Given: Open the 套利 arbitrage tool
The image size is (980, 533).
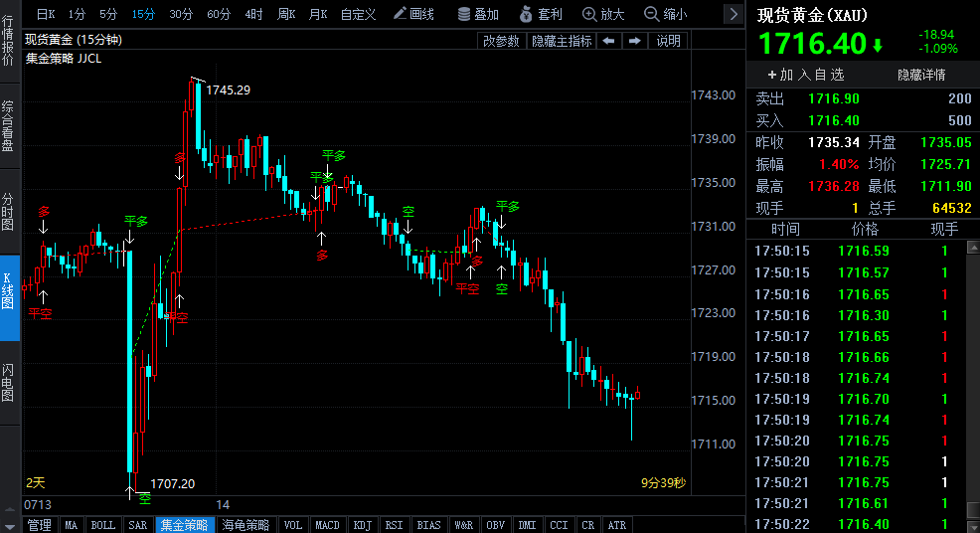Looking at the screenshot, I should (x=542, y=14).
